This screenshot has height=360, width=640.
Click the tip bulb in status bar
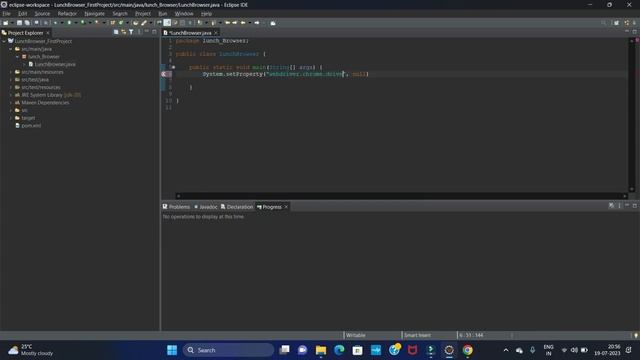pos(636,335)
